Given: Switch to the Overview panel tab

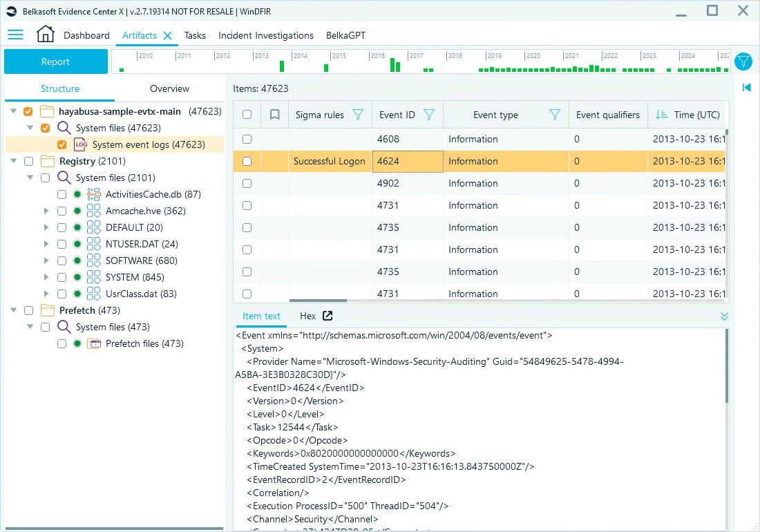Looking at the screenshot, I should point(169,88).
